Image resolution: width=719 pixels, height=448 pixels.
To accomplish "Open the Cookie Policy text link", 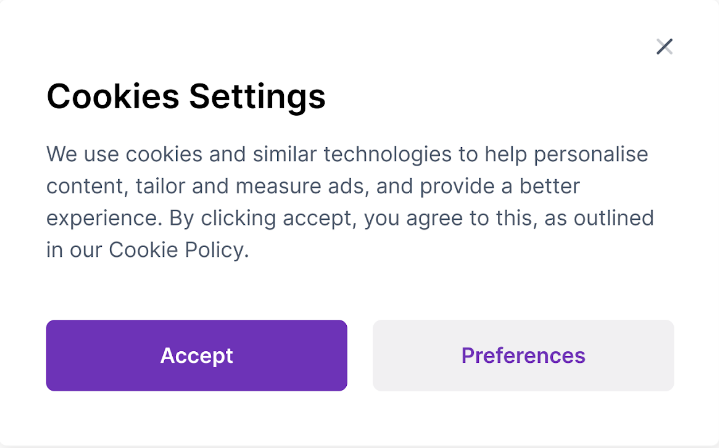I will click(176, 250).
